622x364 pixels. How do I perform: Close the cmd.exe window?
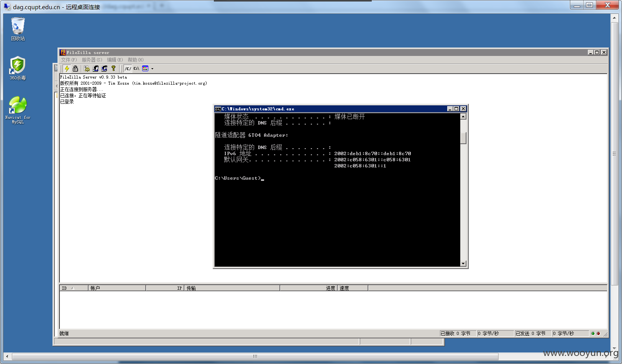tap(463, 109)
